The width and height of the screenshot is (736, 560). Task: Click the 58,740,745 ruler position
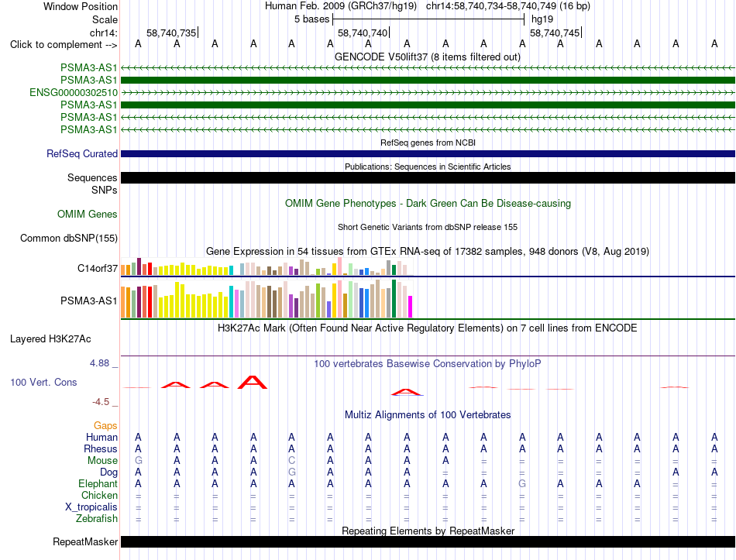(x=555, y=33)
